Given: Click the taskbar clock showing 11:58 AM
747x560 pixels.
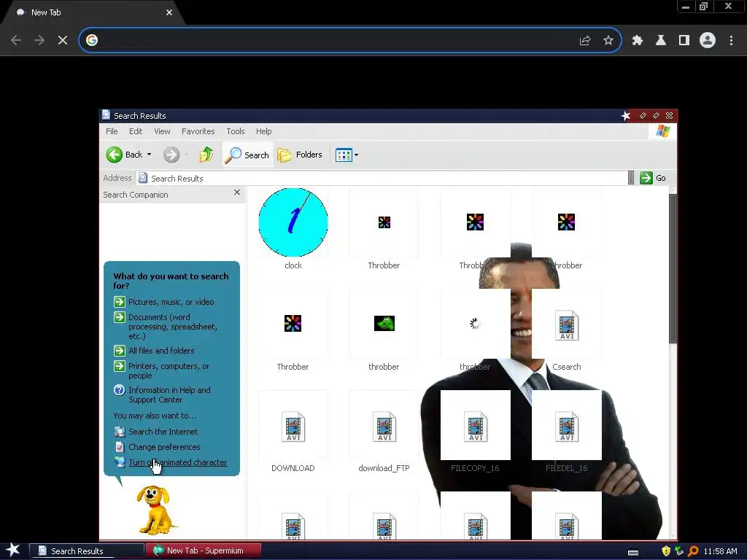Looking at the screenshot, I should point(720,551).
